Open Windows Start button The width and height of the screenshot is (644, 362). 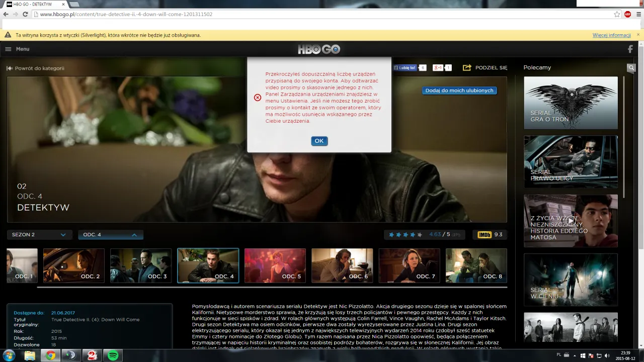[x=9, y=355]
